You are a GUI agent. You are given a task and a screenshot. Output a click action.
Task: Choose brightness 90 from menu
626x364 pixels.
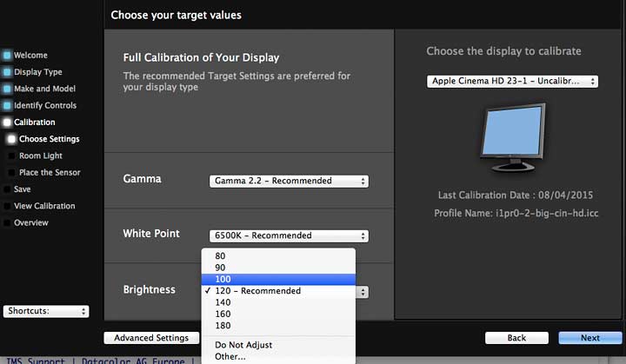278,268
